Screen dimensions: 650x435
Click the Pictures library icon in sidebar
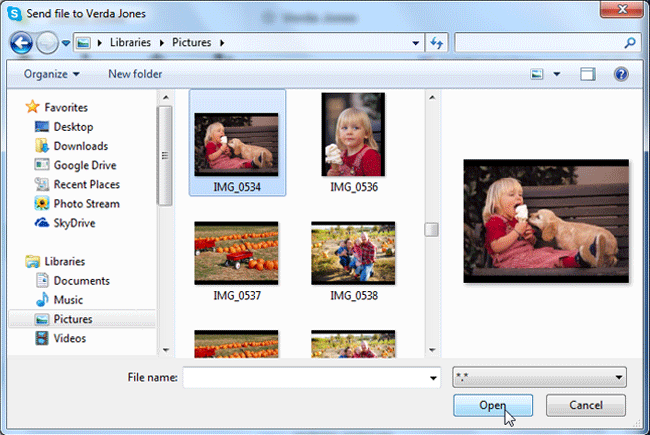point(42,319)
